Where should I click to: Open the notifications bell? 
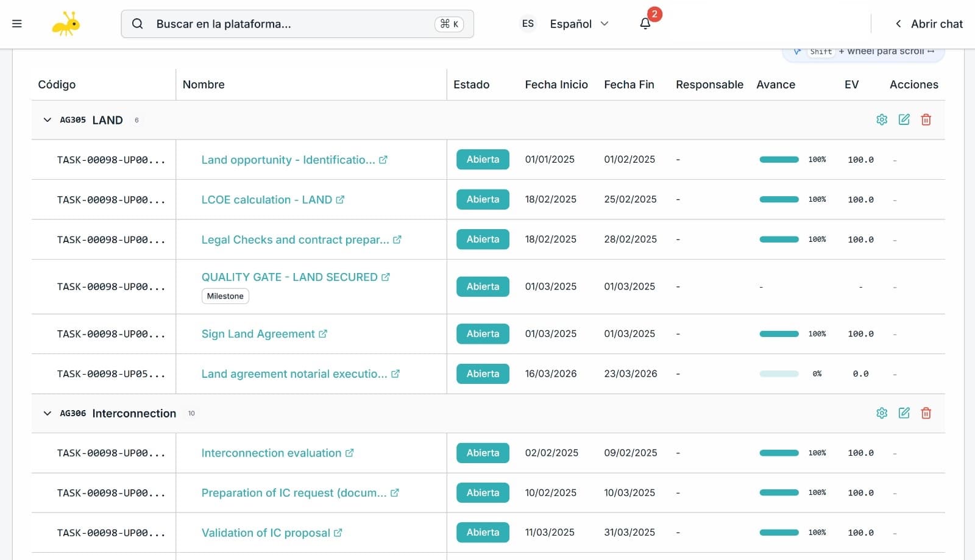point(645,24)
